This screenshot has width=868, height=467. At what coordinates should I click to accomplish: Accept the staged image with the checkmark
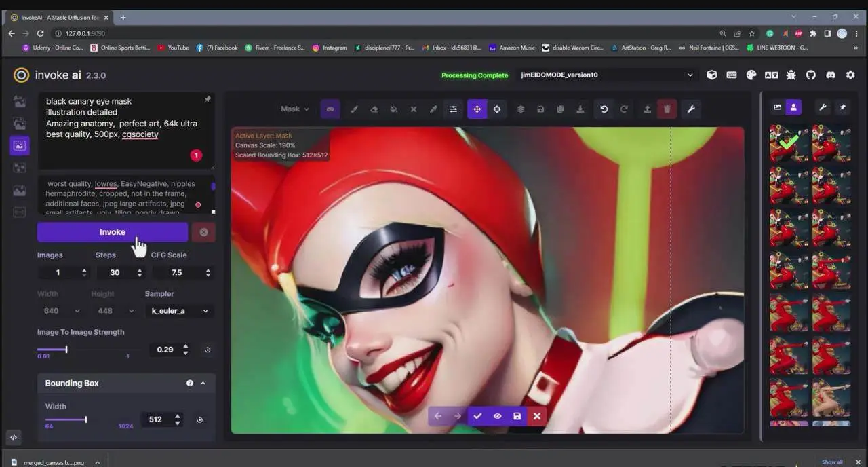477,416
